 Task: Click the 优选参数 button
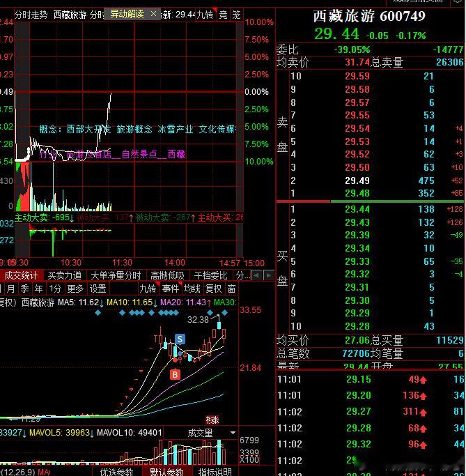[x=116, y=472]
